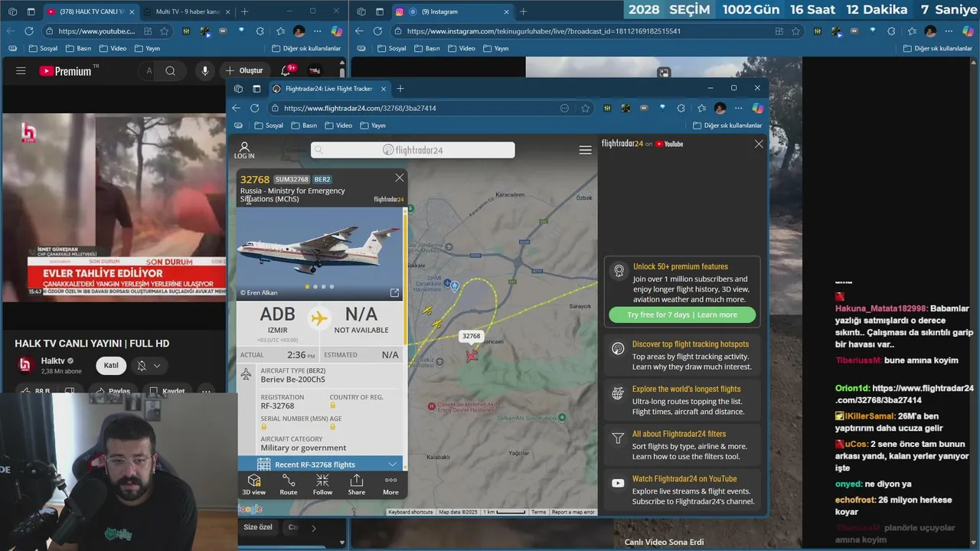
Task: Open Copilot icon in Flightradar24 window
Action: click(x=757, y=108)
